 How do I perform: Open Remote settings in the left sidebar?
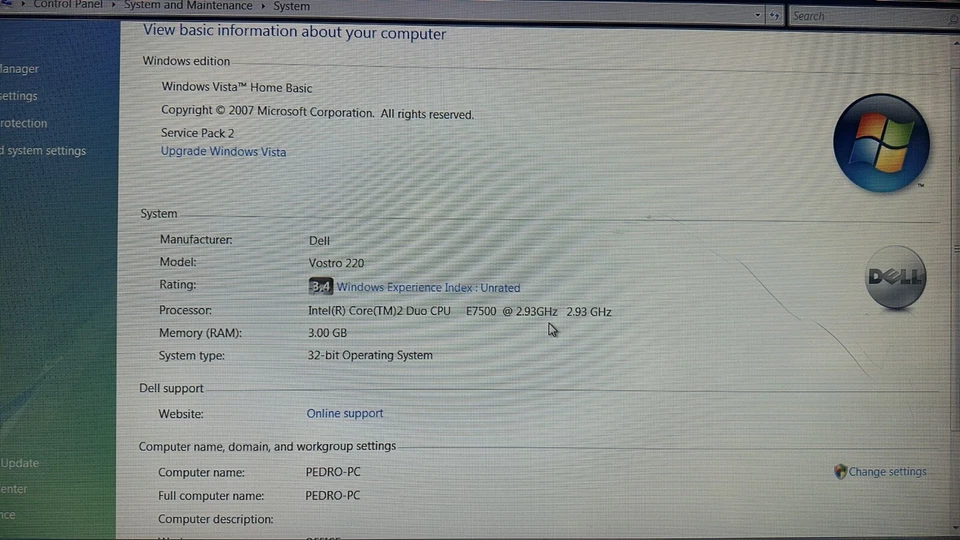click(x=18, y=96)
